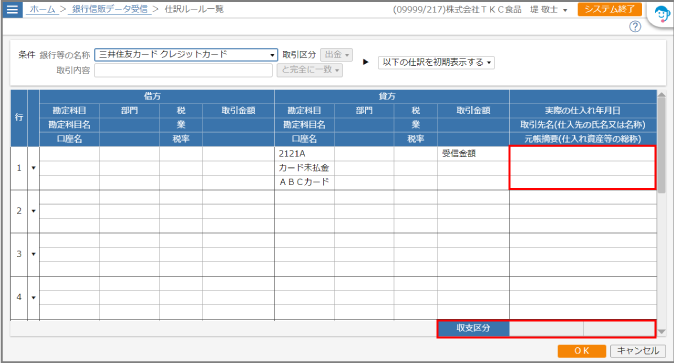Click row number 1
This screenshot has height=363, width=674.
tap(19, 168)
